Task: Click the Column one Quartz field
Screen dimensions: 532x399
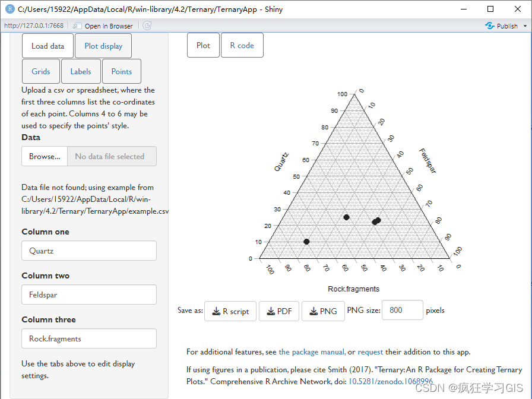Action: (x=89, y=251)
